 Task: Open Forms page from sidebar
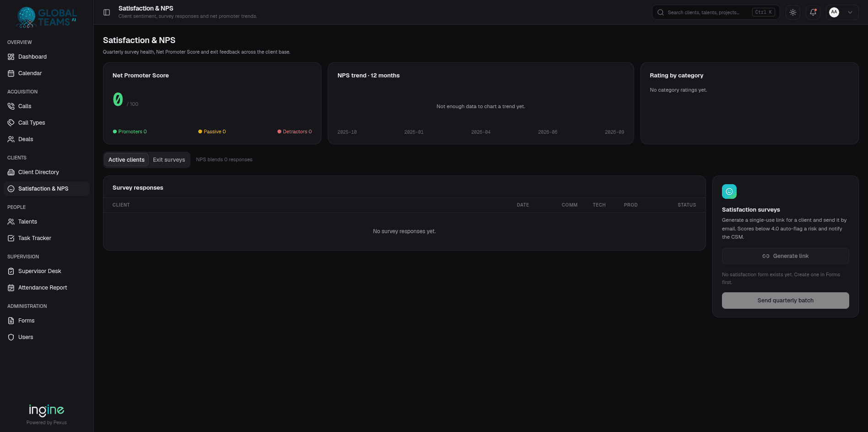46,321
